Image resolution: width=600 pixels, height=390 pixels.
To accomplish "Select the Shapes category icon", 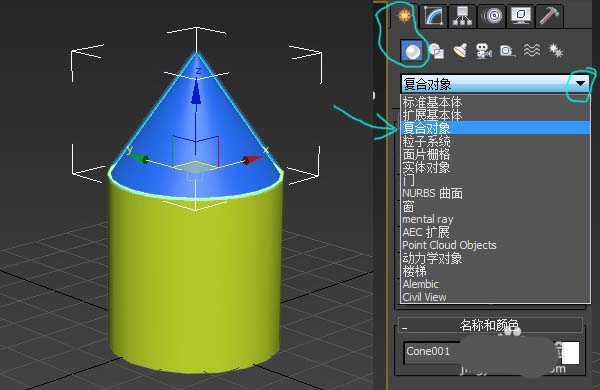I will click(x=436, y=51).
